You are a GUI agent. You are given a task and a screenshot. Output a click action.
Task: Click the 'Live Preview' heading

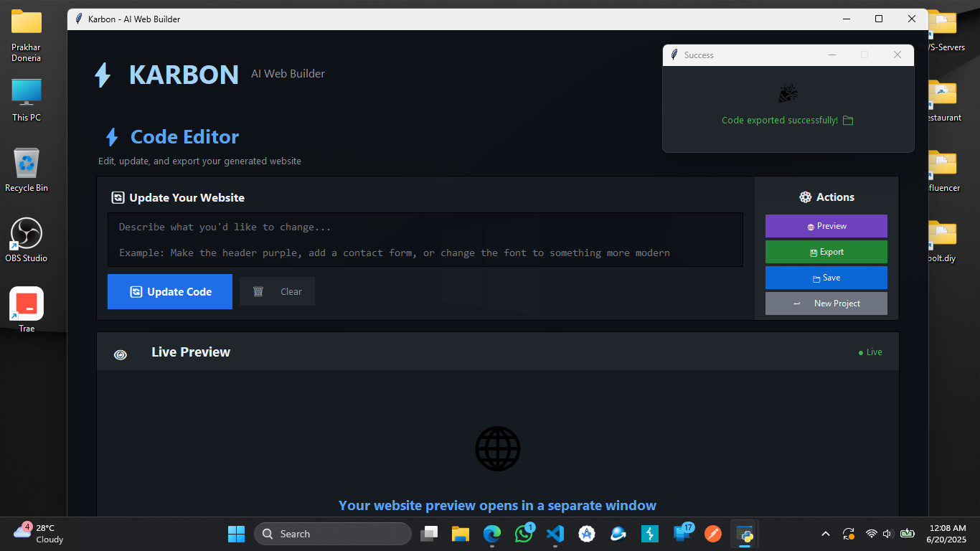point(191,352)
